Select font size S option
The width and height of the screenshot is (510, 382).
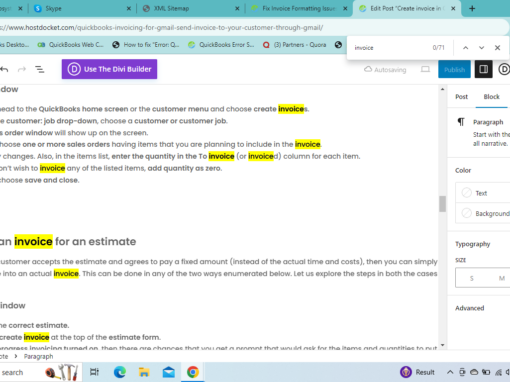click(471, 278)
